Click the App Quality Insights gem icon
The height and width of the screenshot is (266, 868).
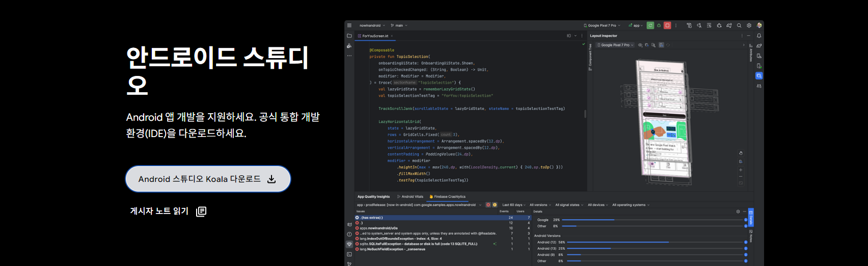pos(349,244)
